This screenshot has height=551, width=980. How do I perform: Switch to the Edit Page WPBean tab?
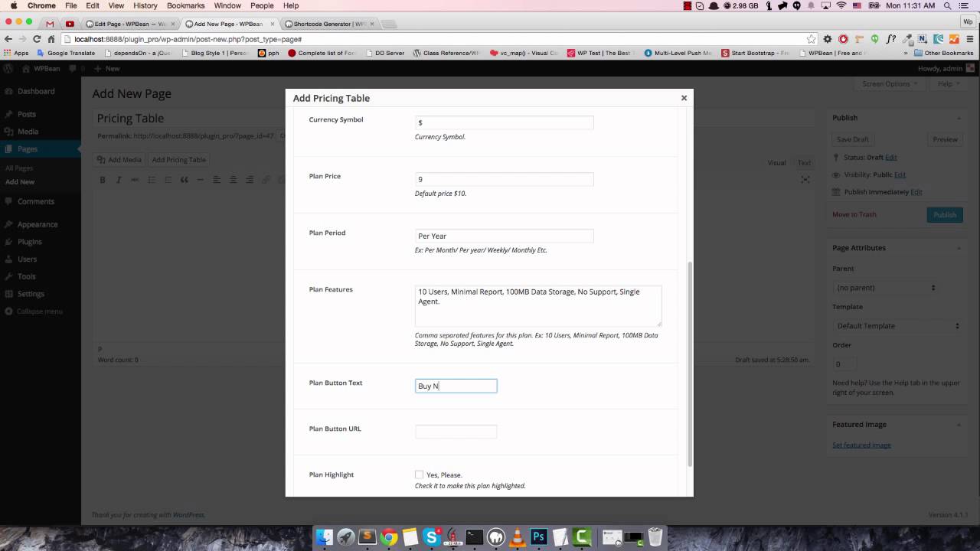(130, 24)
